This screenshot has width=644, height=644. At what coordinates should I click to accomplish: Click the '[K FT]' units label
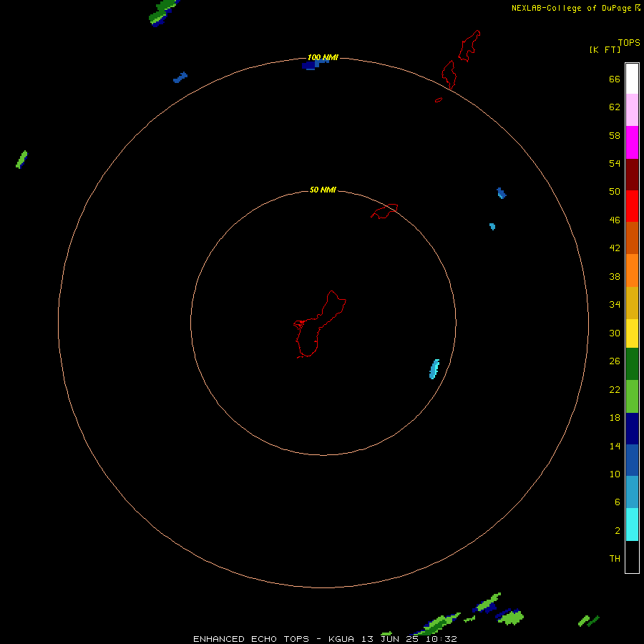click(605, 49)
